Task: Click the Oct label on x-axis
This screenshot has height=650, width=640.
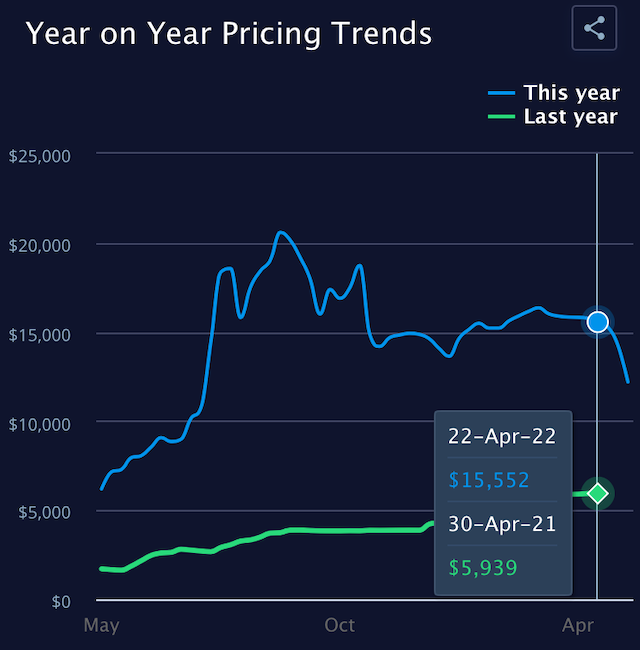Action: pyautogui.click(x=340, y=626)
